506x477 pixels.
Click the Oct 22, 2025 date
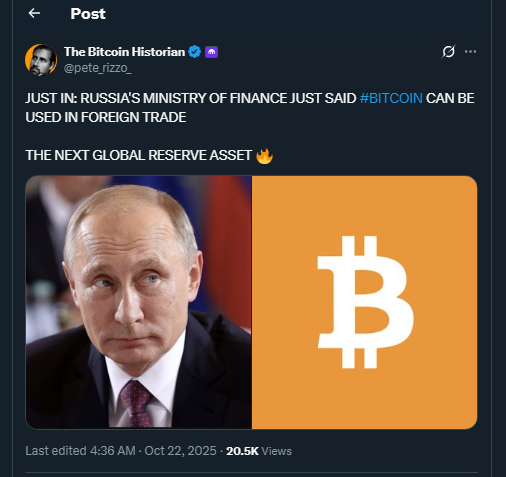180,451
